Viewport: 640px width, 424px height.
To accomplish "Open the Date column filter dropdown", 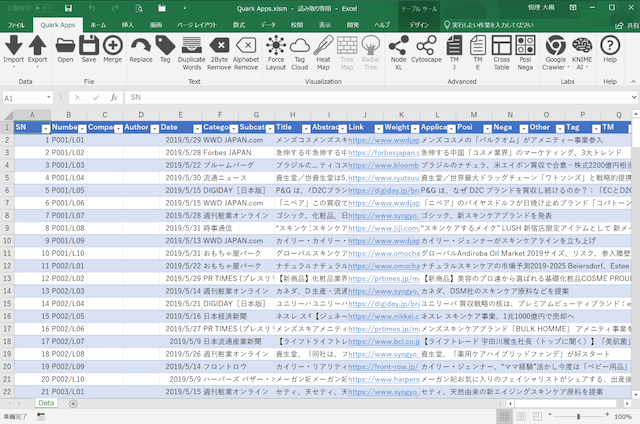I will pos(198,129).
